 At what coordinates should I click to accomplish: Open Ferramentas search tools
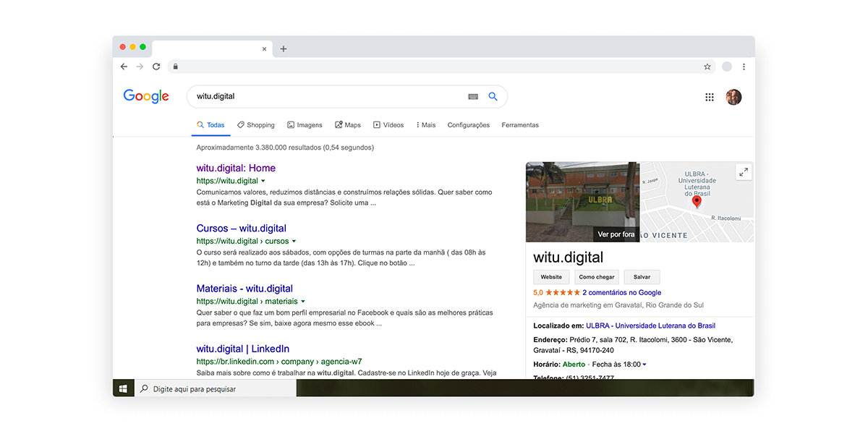tap(520, 125)
